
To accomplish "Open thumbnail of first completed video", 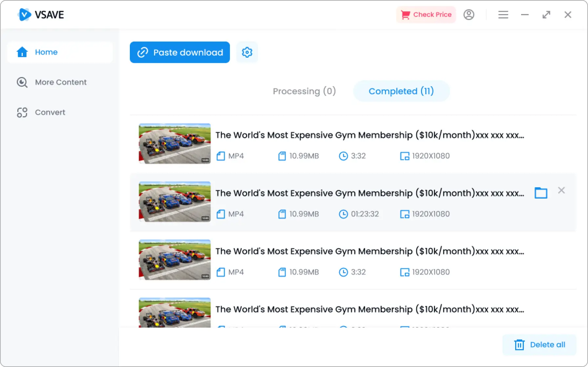I will coord(175,144).
